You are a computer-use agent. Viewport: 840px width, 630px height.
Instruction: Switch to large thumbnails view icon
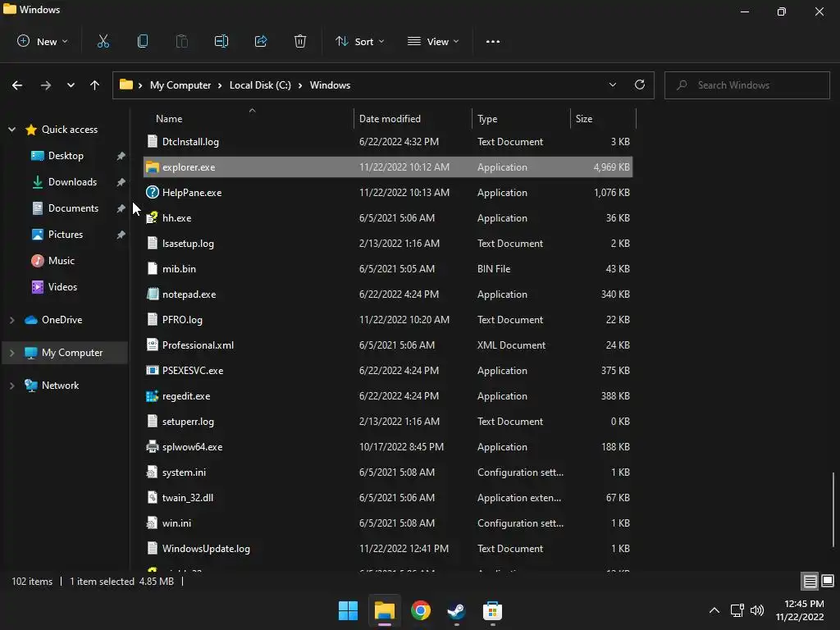[x=828, y=581]
